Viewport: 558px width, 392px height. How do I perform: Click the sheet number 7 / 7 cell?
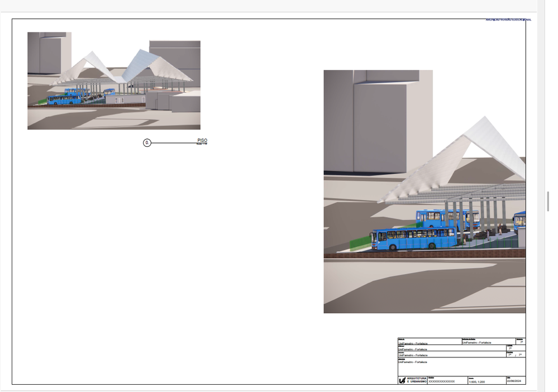click(x=516, y=355)
